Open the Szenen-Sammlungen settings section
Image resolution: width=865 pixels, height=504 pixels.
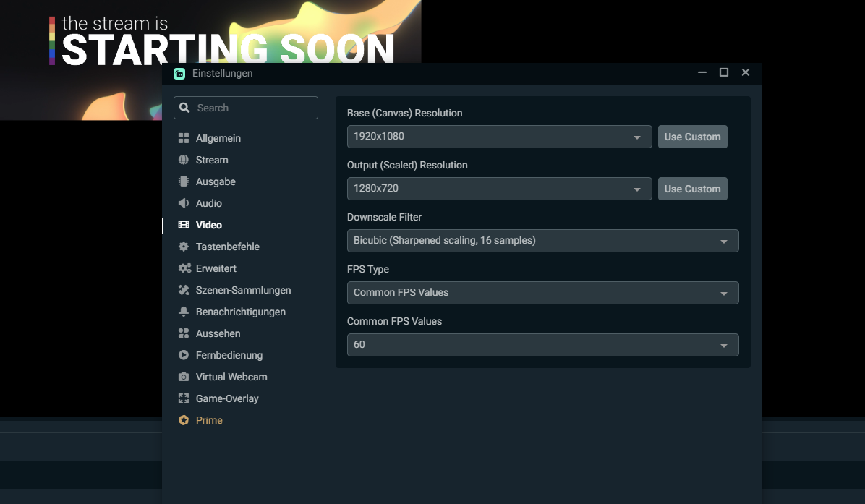point(243,290)
